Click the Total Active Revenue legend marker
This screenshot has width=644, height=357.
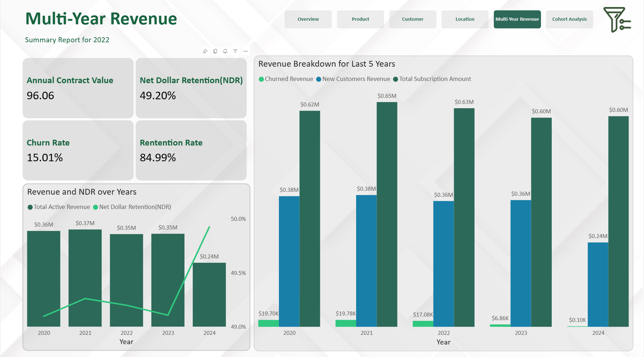[30, 207]
